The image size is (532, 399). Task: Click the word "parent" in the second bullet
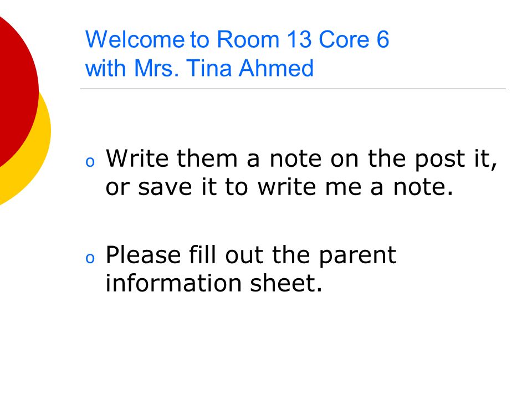click(x=357, y=257)
